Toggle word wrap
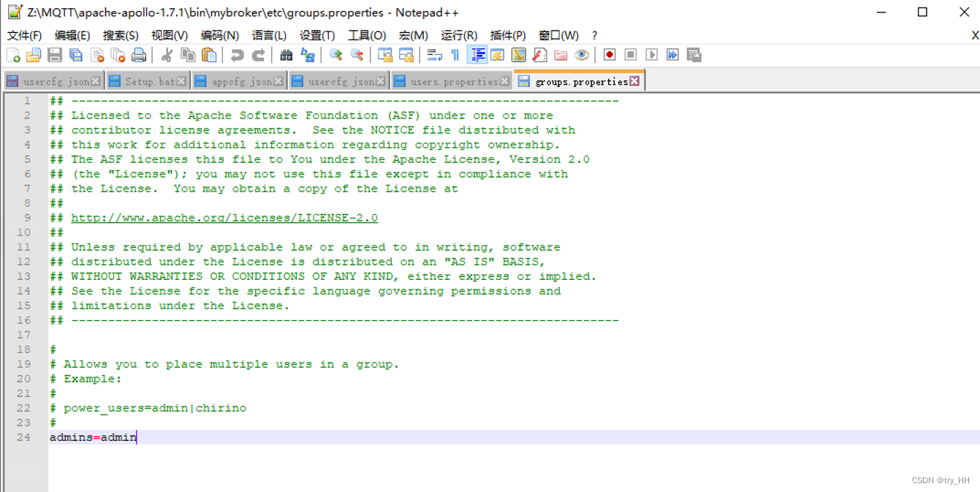 click(433, 55)
